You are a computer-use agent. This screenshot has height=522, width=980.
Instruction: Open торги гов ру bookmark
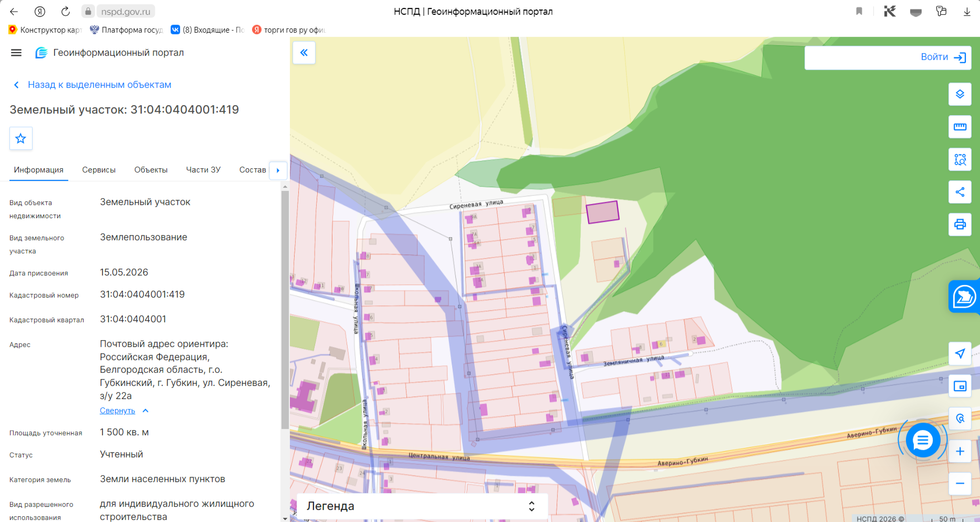click(289, 30)
